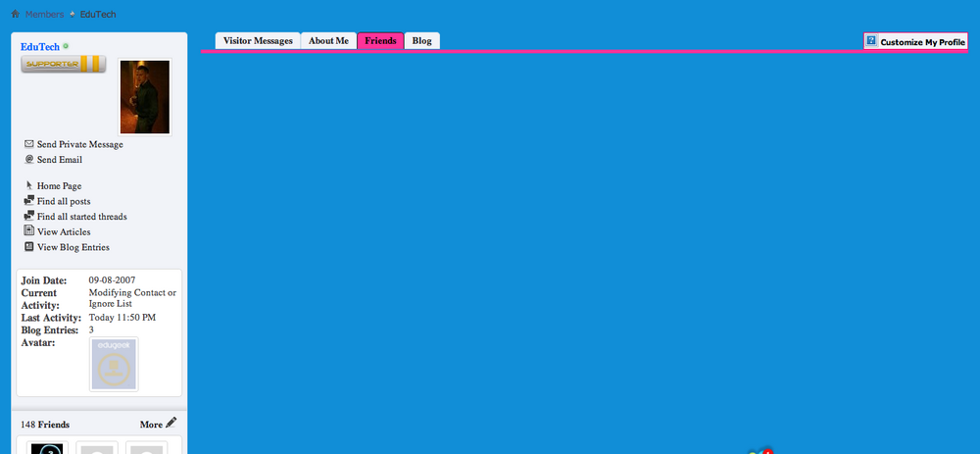Open the profile photo thumbnail
This screenshot has width=980, height=454.
144,97
